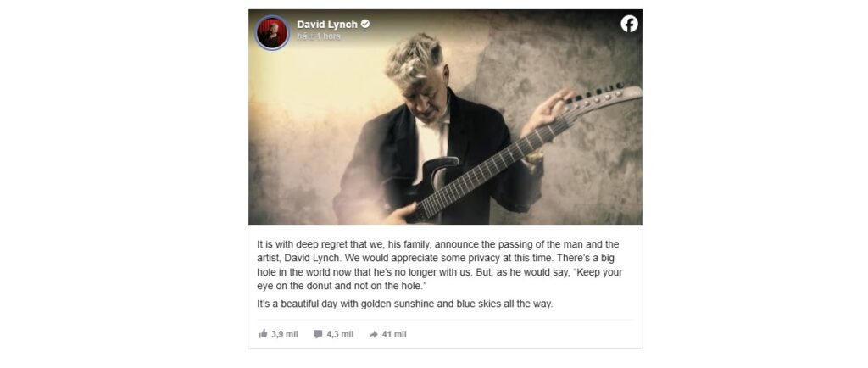
Task: Click the 'It's a beautiful day' sentence
Action: 404,304
